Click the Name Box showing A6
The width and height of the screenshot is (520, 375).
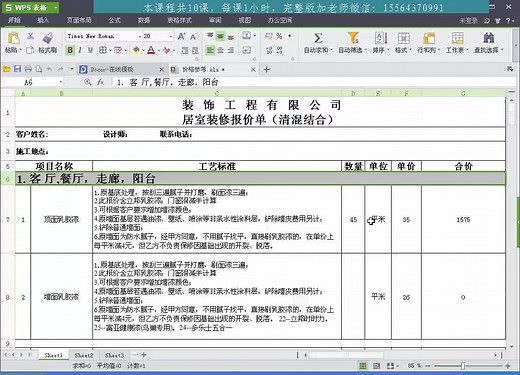[32, 82]
